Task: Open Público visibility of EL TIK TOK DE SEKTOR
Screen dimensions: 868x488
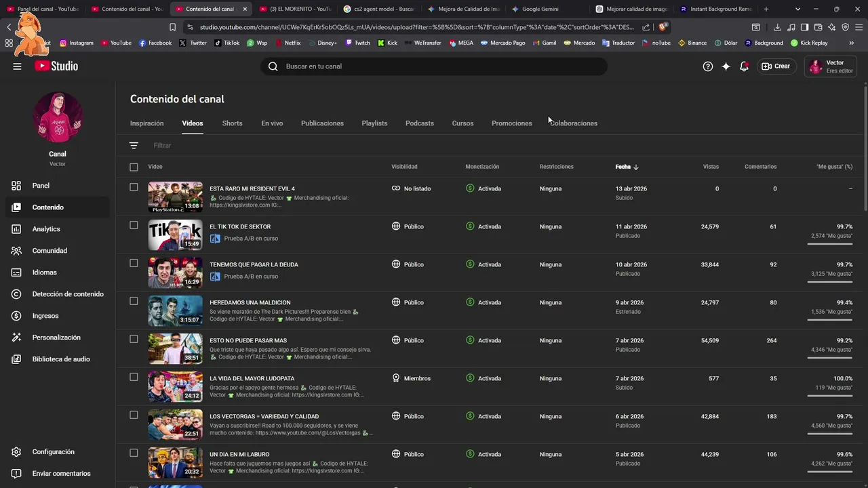Action: (408, 226)
